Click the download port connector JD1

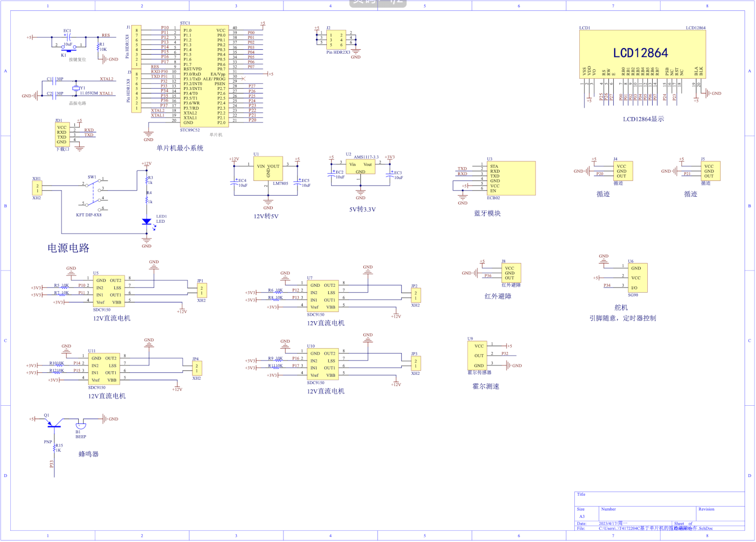click(62, 134)
